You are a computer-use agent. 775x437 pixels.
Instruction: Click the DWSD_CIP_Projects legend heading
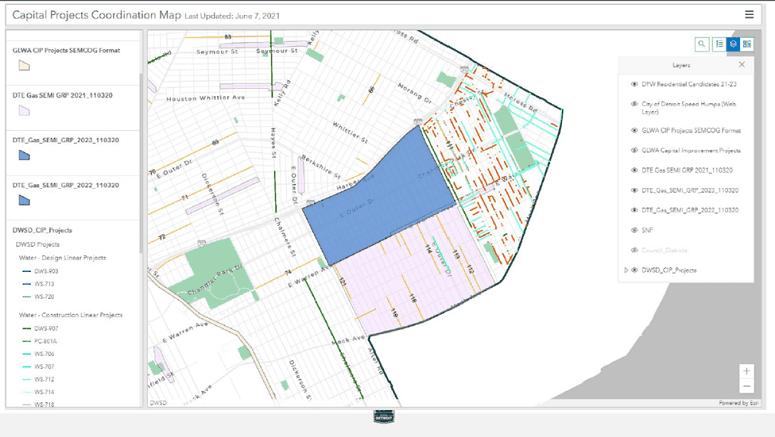point(42,230)
